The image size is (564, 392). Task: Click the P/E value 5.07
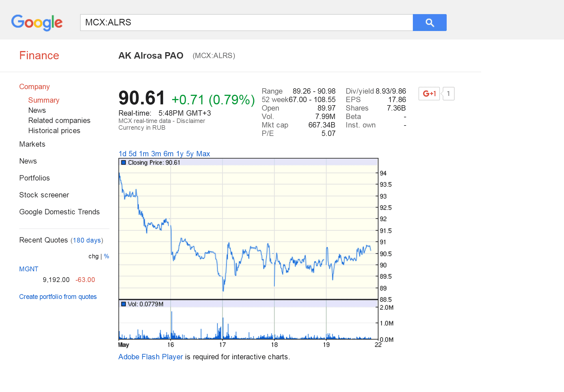(328, 133)
